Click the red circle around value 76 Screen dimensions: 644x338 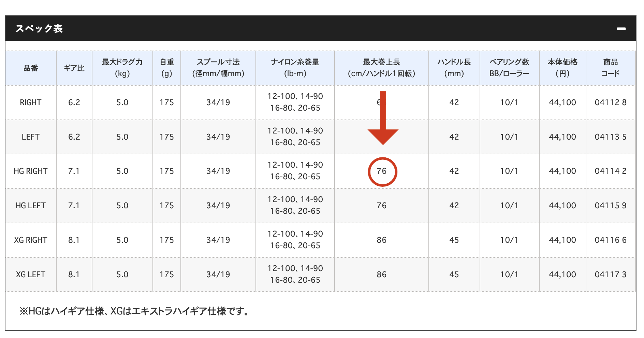(383, 171)
